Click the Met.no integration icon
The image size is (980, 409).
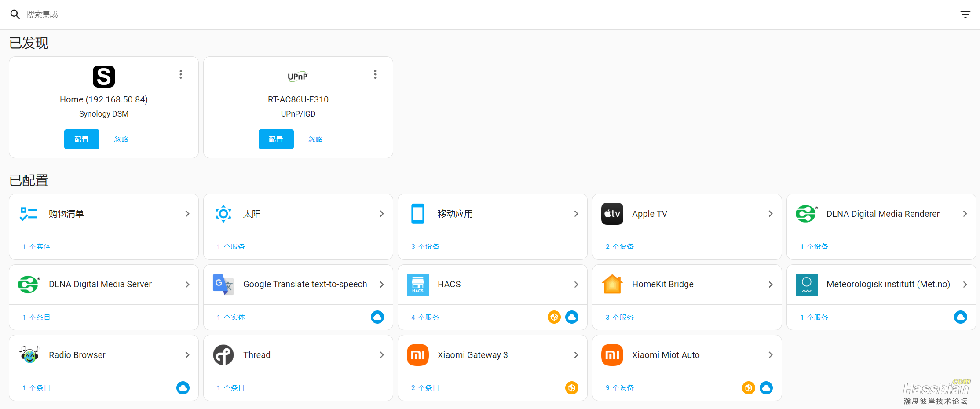click(807, 285)
